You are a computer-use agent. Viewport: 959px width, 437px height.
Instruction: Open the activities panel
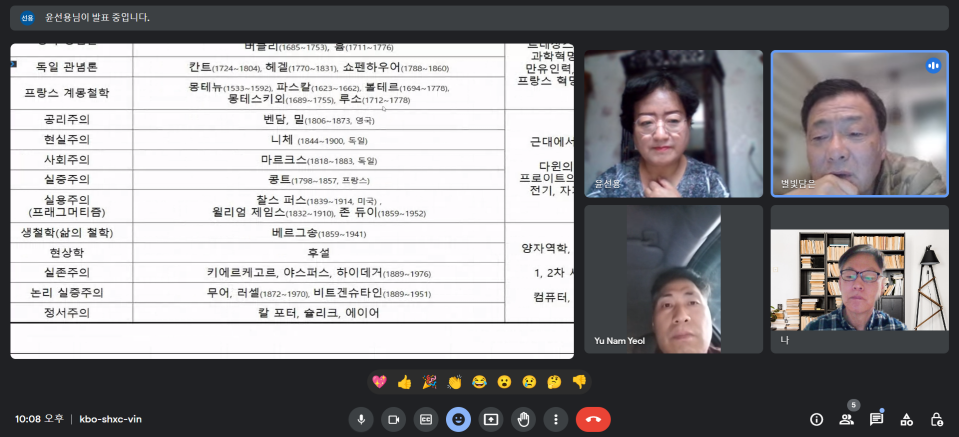point(906,419)
